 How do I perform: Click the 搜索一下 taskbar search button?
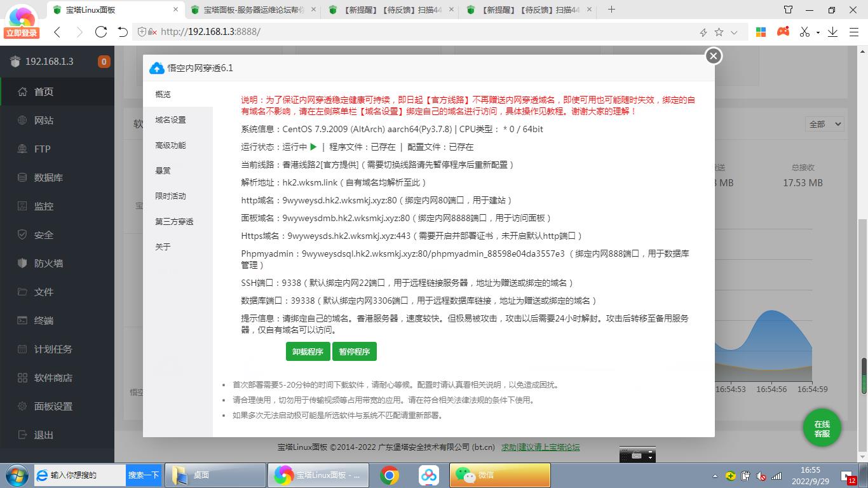pyautogui.click(x=144, y=475)
